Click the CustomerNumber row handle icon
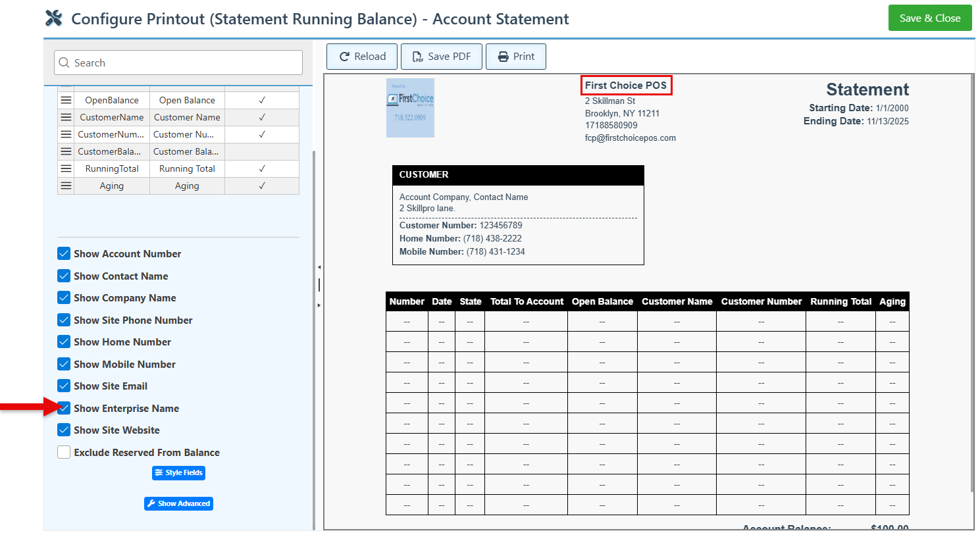The height and width of the screenshot is (533, 980). (x=66, y=134)
